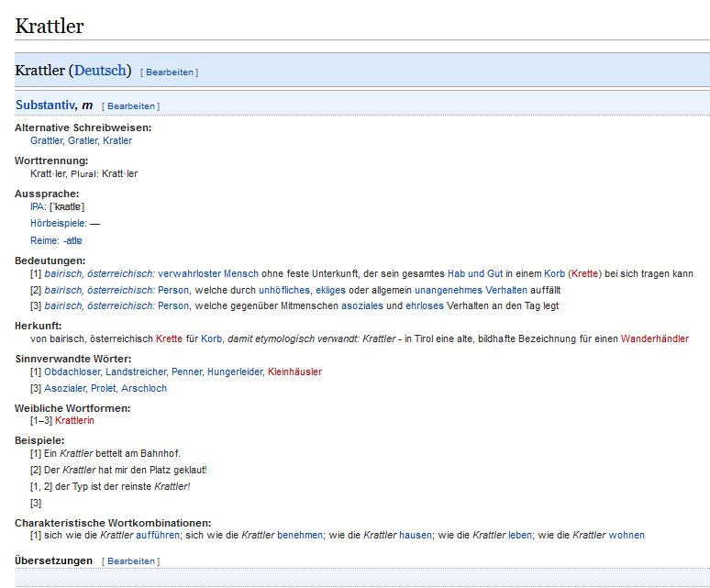This screenshot has width=710, height=588.
Task: Open feminine form 'Krattlerin'
Action: point(74,420)
